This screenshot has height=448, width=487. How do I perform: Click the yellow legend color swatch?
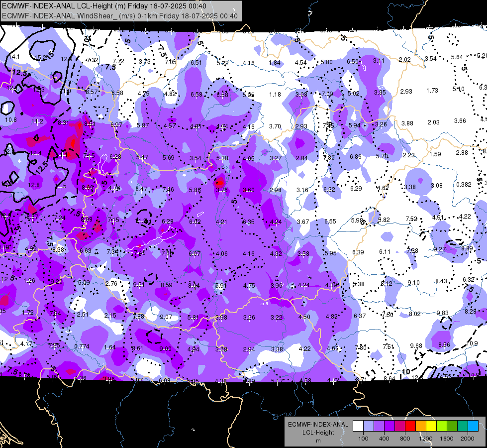[431, 426]
